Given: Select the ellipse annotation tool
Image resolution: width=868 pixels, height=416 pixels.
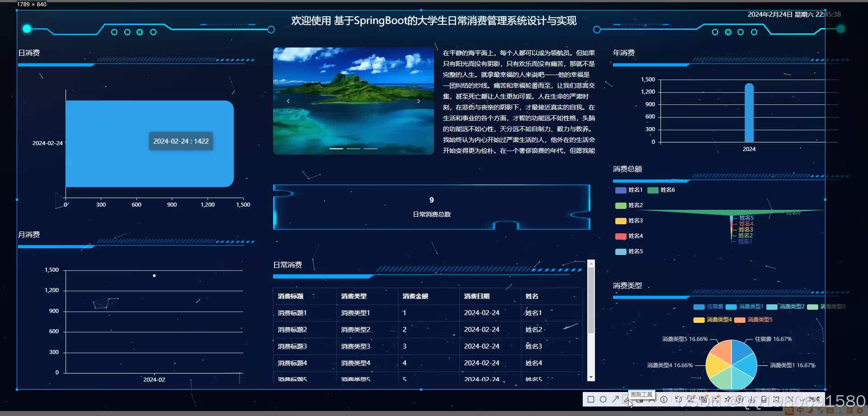Looking at the screenshot, I should (603, 400).
